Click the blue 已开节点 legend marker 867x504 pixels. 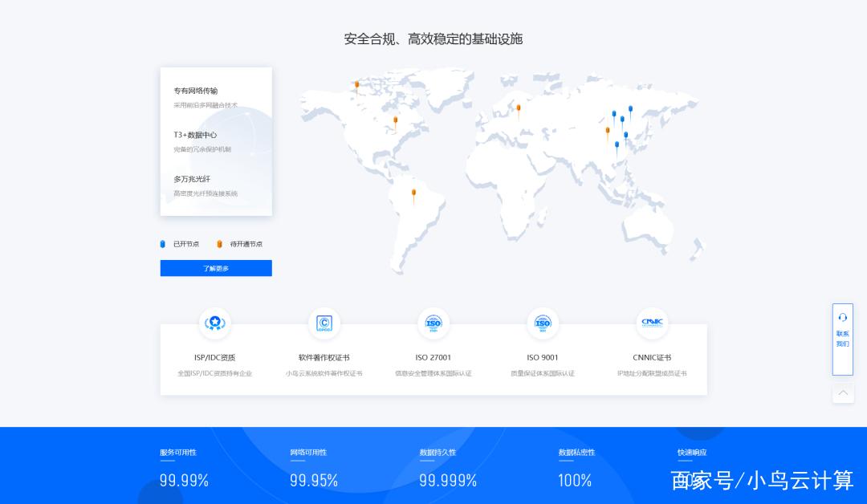point(162,244)
